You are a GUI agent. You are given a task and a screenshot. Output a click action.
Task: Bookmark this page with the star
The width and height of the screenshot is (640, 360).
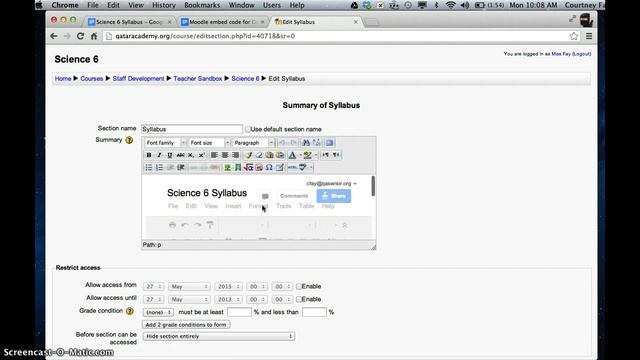click(574, 36)
